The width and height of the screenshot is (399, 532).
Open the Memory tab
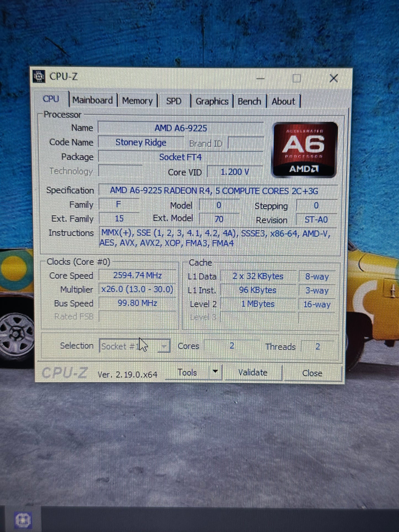coord(137,101)
